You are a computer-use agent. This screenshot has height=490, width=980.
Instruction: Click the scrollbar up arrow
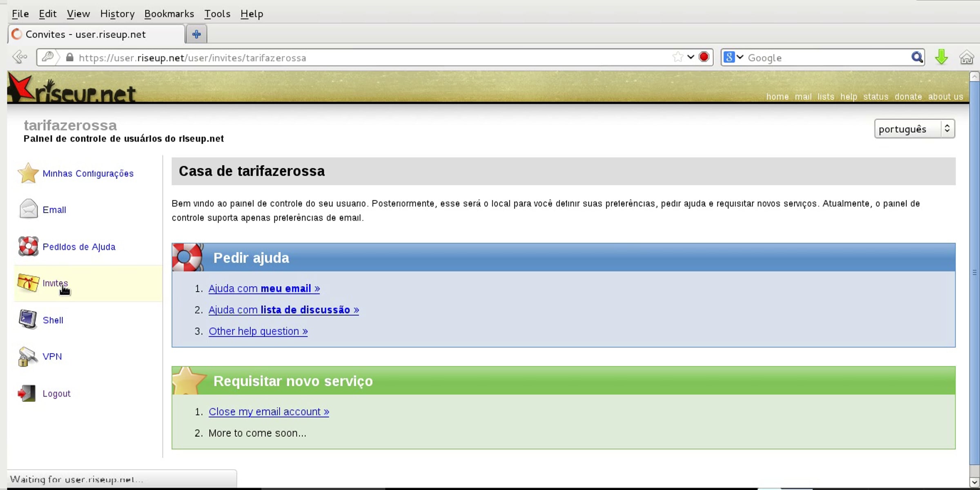coord(974,76)
